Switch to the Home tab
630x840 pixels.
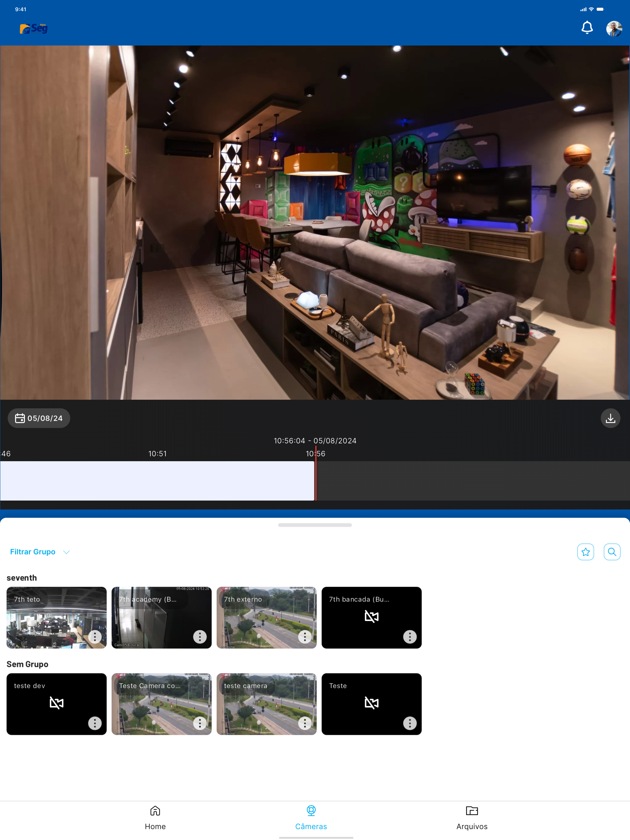[x=155, y=818]
